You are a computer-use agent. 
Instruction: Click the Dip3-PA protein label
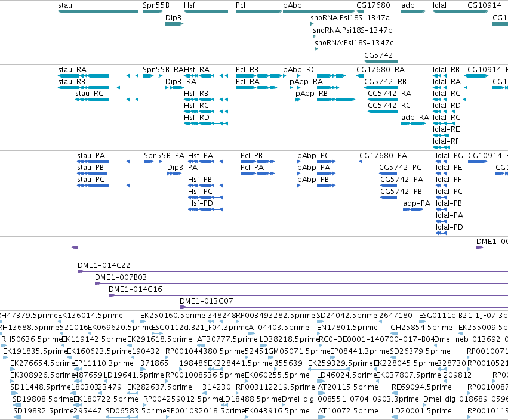click(183, 168)
